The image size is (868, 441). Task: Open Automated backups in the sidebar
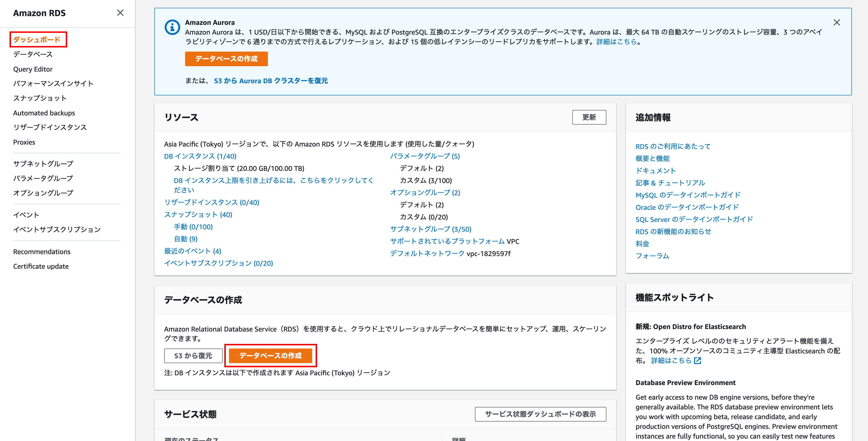[x=44, y=113]
